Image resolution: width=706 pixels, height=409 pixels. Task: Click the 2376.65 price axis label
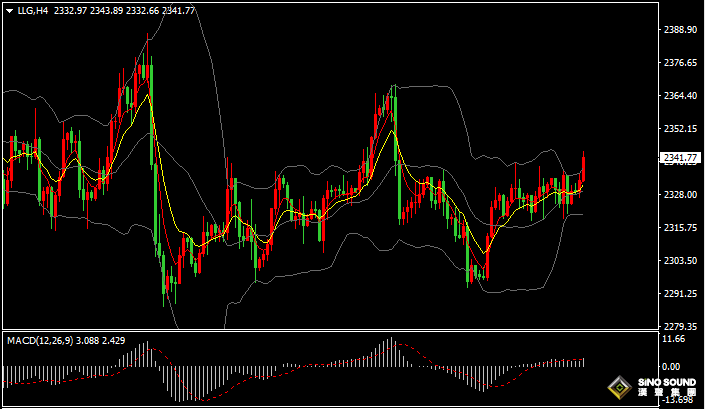(680, 63)
